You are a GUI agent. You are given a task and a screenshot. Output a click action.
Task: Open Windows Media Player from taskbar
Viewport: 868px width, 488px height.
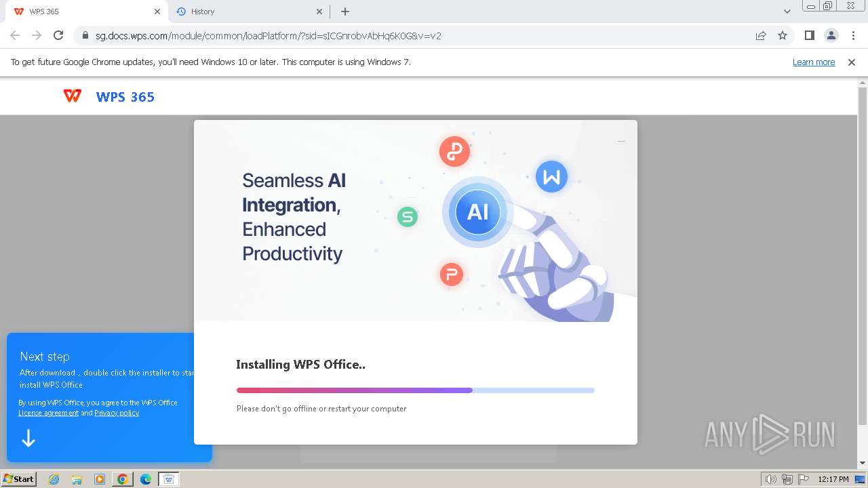[x=100, y=479]
